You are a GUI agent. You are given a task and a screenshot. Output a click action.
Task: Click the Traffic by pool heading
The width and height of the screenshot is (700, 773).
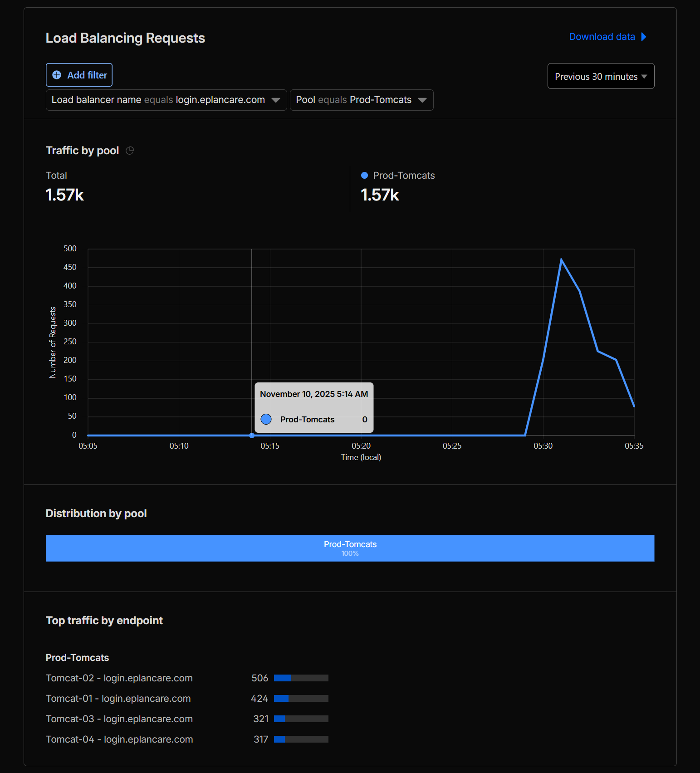pyautogui.click(x=82, y=151)
